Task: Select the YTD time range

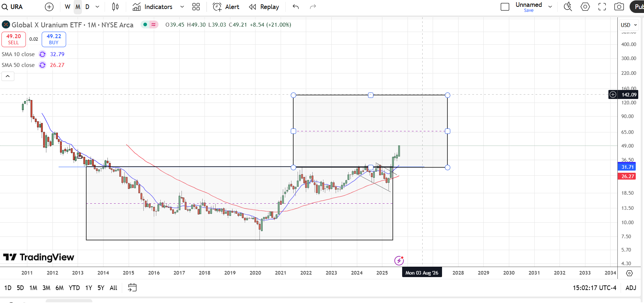Action: tap(74, 288)
